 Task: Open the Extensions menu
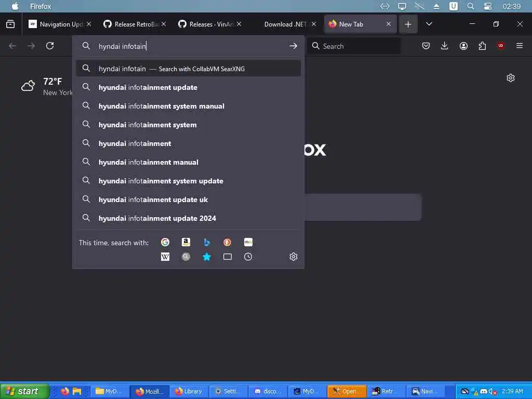coord(482,46)
